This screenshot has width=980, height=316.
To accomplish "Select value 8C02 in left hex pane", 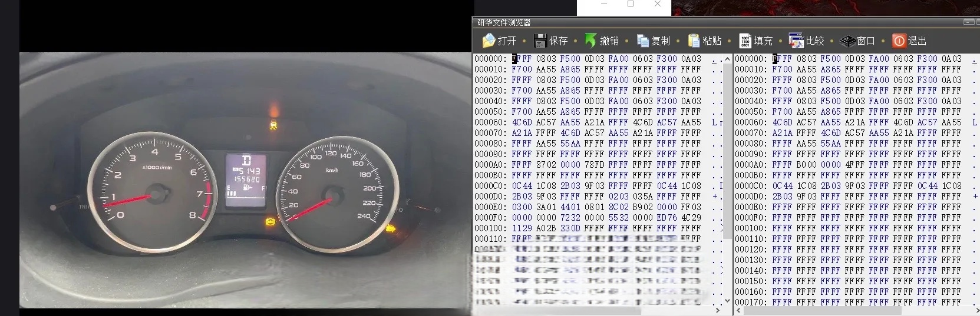I will [618, 207].
